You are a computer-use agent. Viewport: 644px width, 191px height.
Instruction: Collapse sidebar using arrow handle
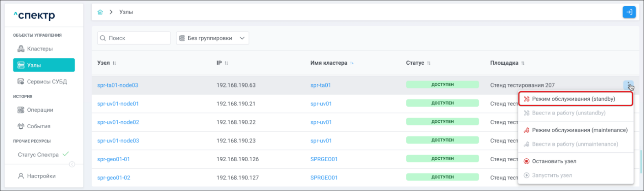(72, 164)
